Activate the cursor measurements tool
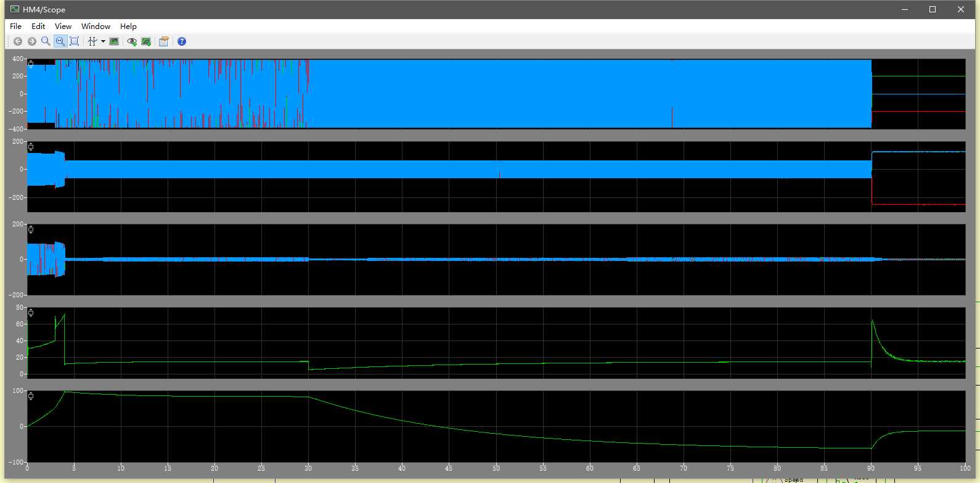This screenshot has height=483, width=980. [x=92, y=41]
